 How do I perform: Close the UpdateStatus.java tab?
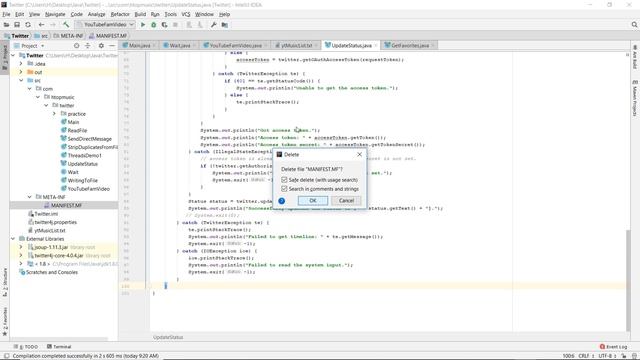click(x=376, y=45)
